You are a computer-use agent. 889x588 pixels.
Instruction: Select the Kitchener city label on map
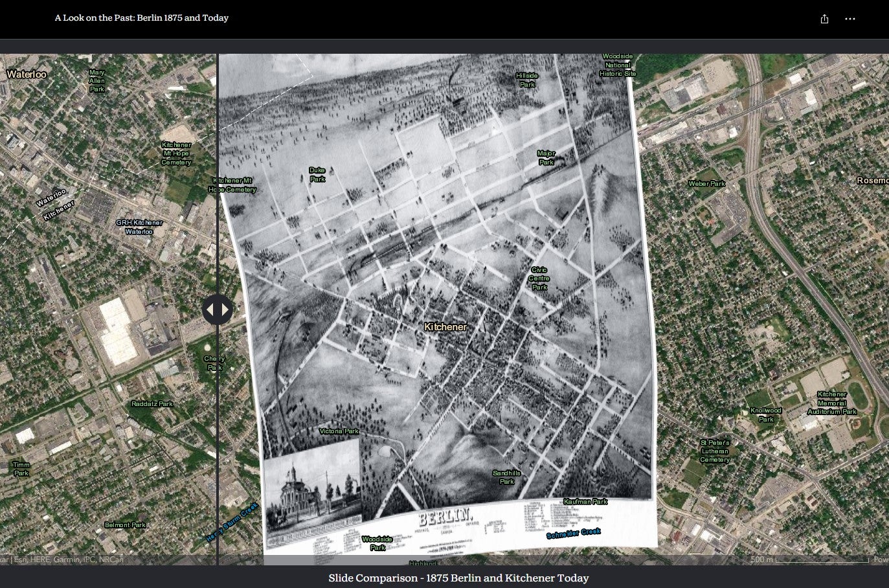pyautogui.click(x=445, y=327)
